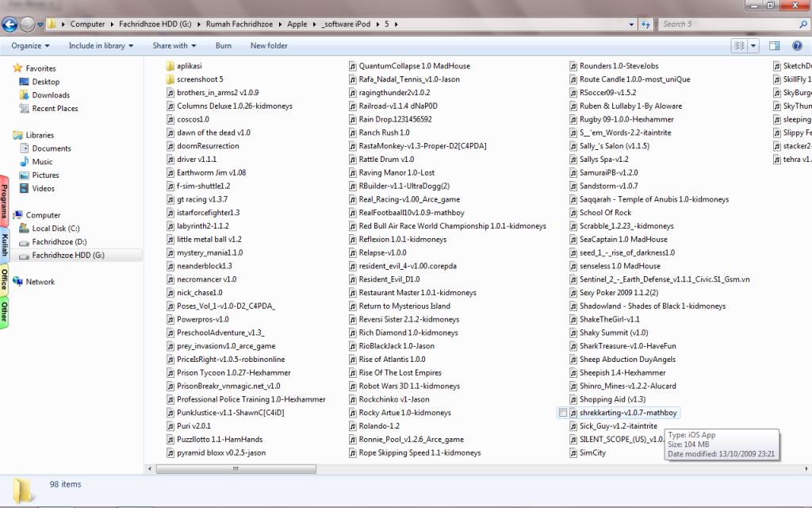Expand the arrow after Apple in breadcrumb

(314, 25)
